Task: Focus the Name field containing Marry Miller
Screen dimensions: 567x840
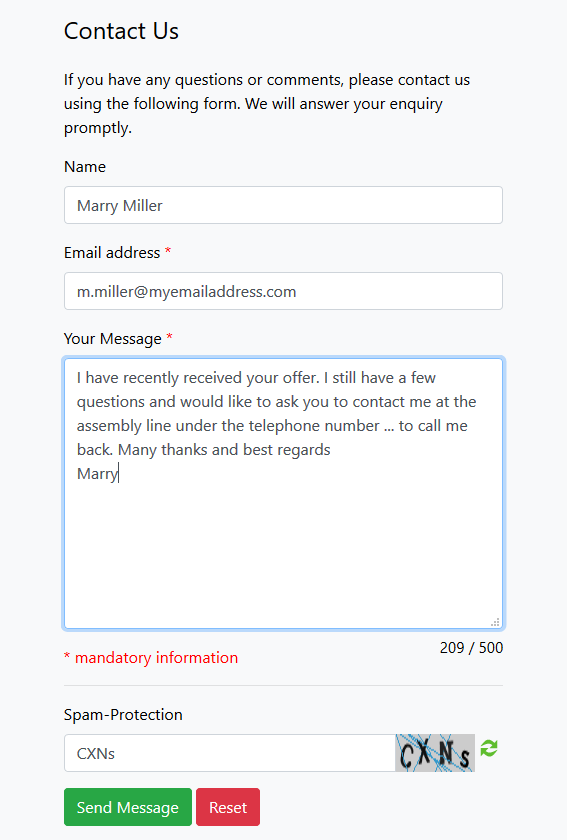Action: click(x=284, y=205)
